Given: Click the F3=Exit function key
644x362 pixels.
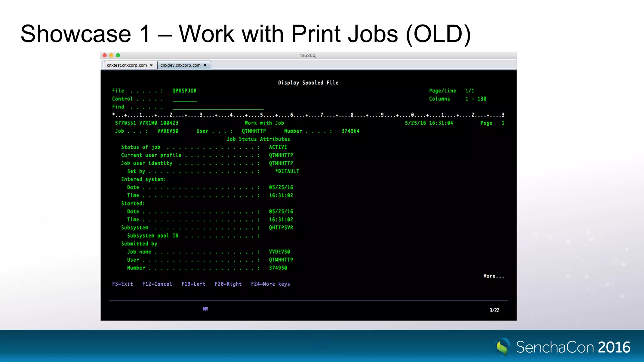Looking at the screenshot, I should pyautogui.click(x=123, y=284).
